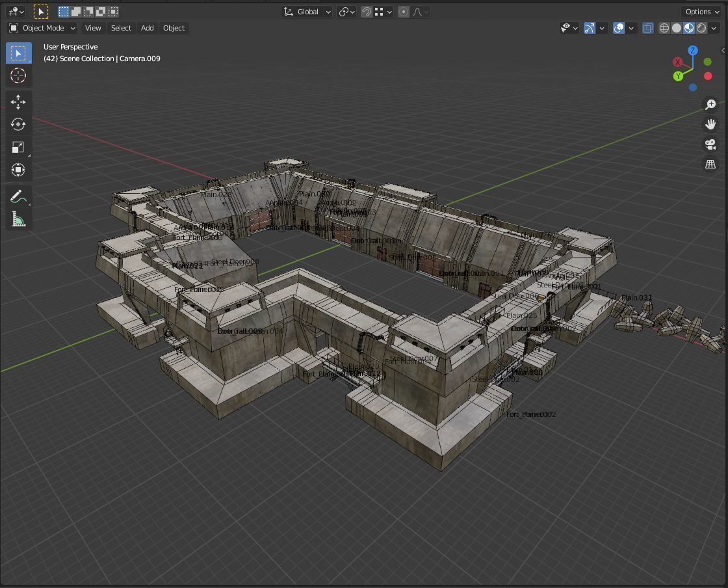
Task: Choose the Rotate tool
Action: pyautogui.click(x=18, y=124)
